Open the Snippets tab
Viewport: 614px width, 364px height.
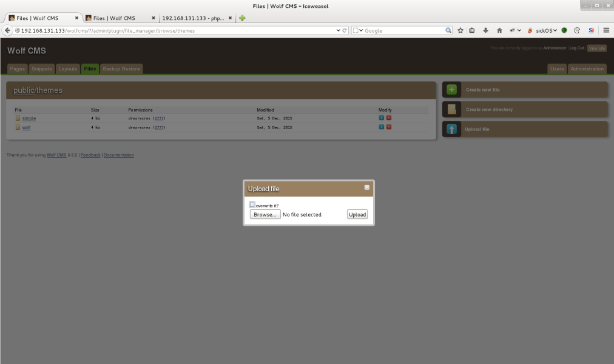[41, 69]
